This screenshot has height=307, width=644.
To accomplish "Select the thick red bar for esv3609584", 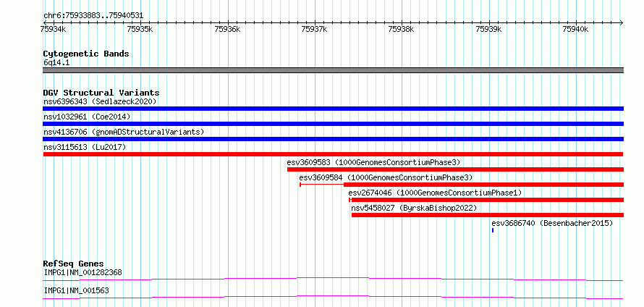I will tap(484, 185).
